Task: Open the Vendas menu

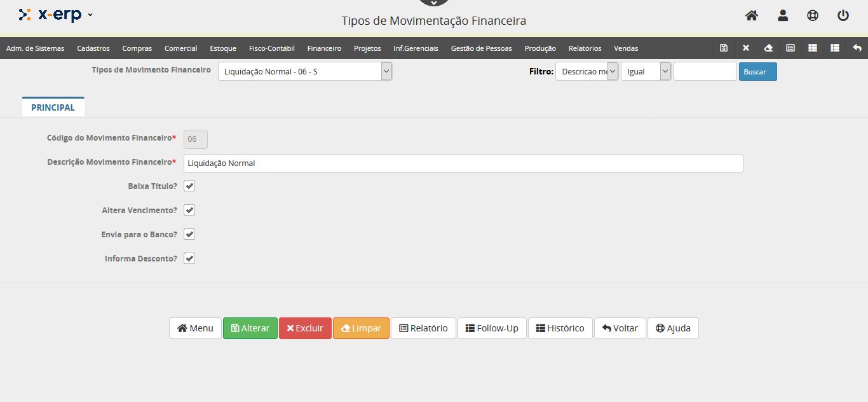Action: click(626, 48)
